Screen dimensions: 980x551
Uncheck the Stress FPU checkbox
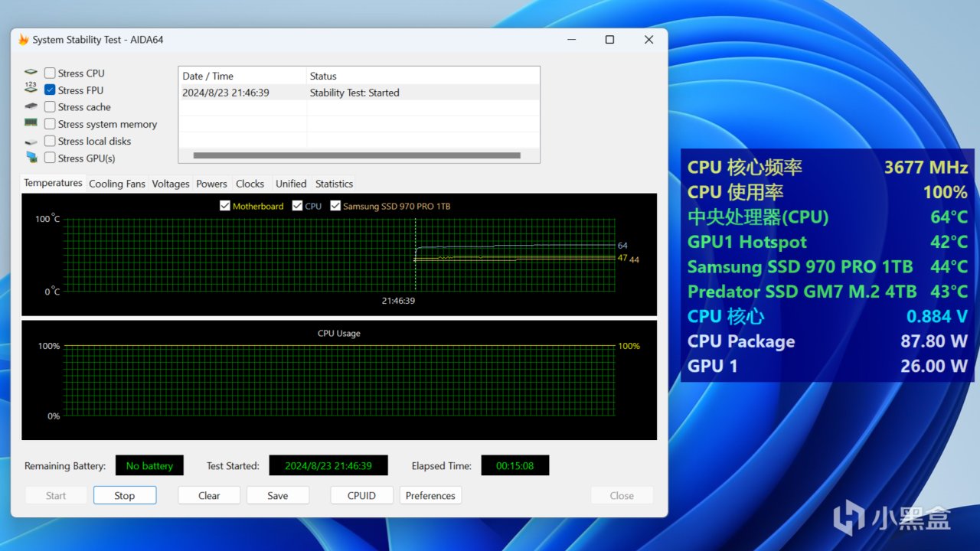pos(50,90)
